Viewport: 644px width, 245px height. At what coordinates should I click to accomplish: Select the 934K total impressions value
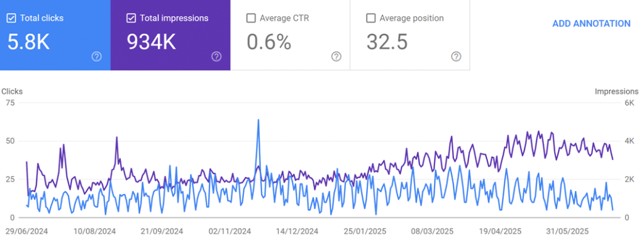151,42
